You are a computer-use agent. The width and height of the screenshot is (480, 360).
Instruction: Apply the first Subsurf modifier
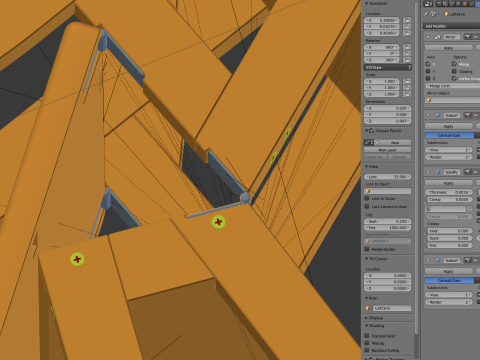(x=449, y=126)
